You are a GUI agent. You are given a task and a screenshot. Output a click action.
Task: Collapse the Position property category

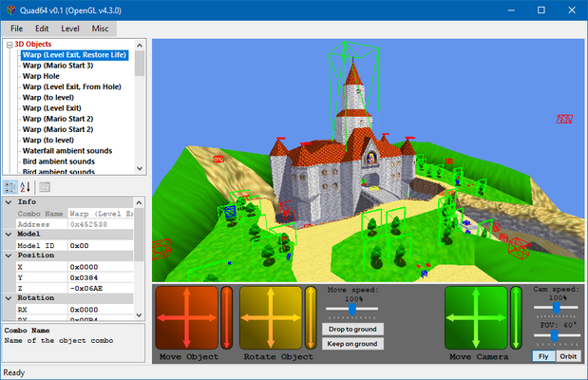coord(9,256)
